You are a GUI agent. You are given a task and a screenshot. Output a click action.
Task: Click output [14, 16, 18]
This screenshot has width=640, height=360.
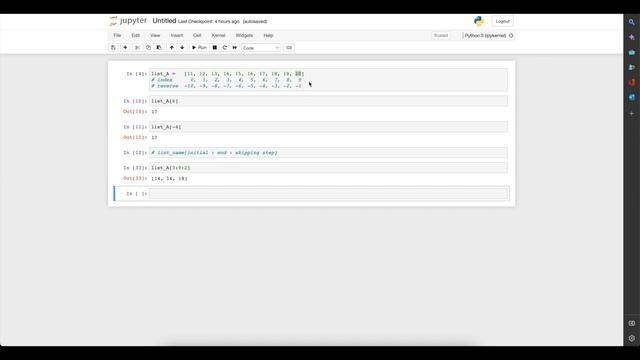point(169,178)
